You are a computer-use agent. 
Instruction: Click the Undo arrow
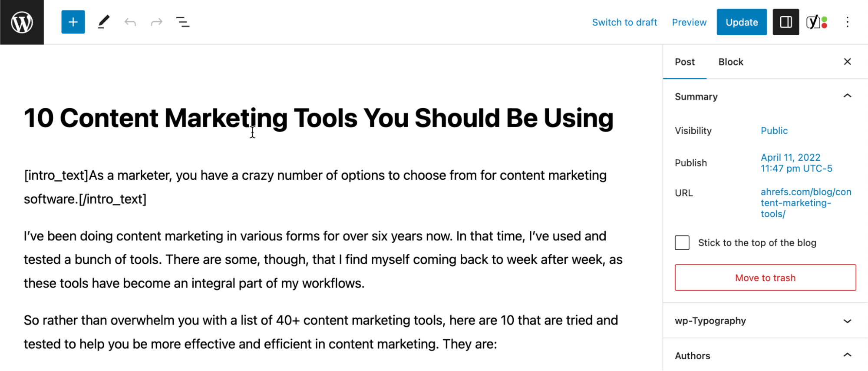pos(130,22)
